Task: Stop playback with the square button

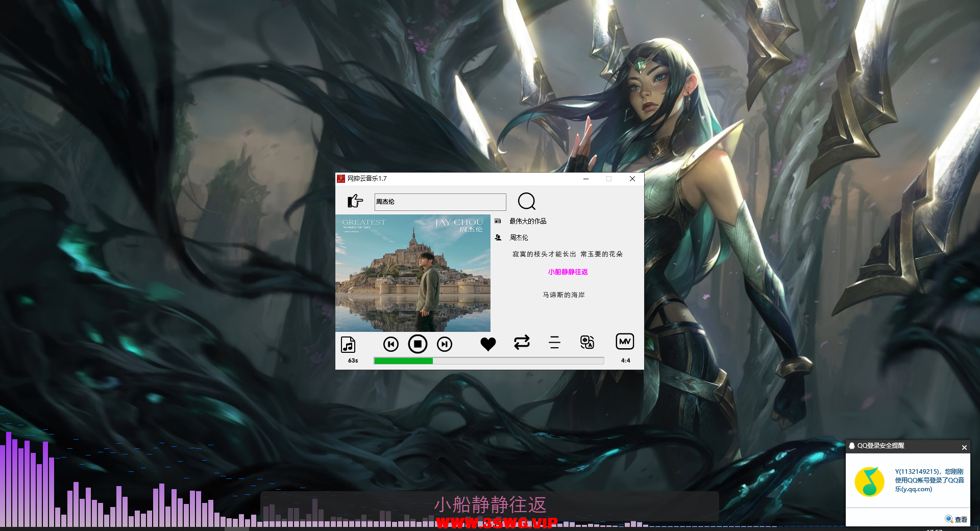Action: point(418,344)
